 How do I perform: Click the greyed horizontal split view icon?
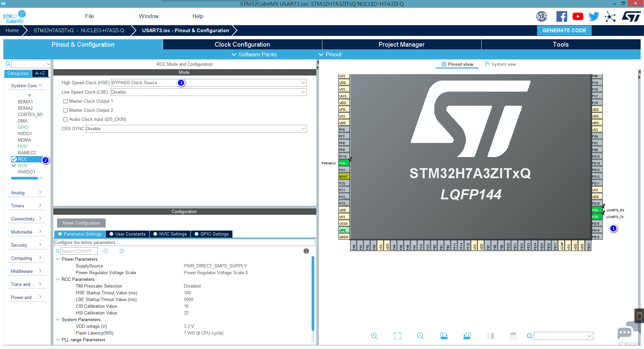click(x=513, y=336)
